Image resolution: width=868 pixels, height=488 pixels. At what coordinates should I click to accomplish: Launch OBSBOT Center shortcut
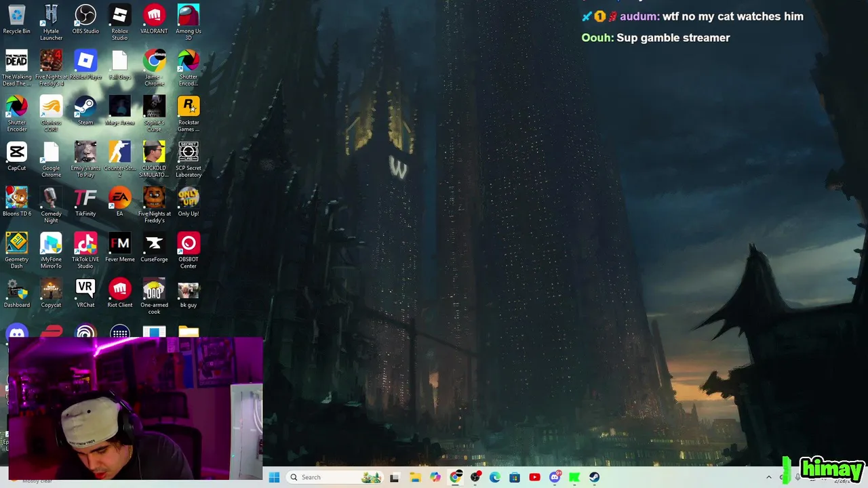189,249
